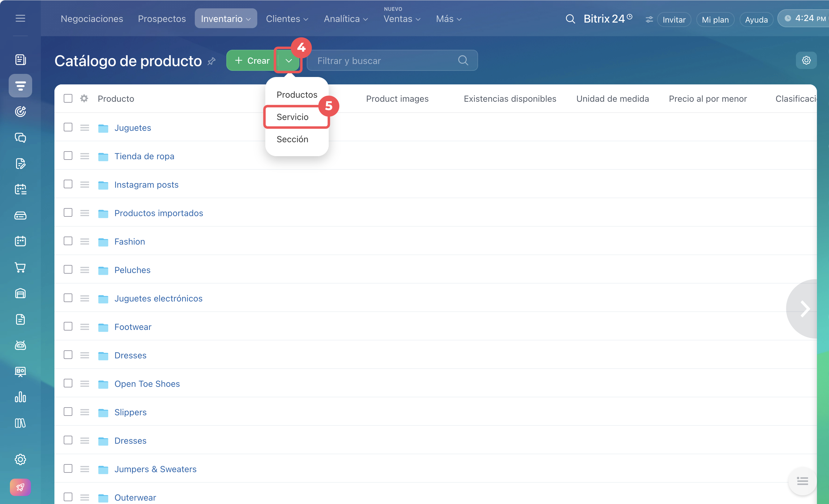
Task: Check the Slippers row checkbox
Action: point(68,412)
